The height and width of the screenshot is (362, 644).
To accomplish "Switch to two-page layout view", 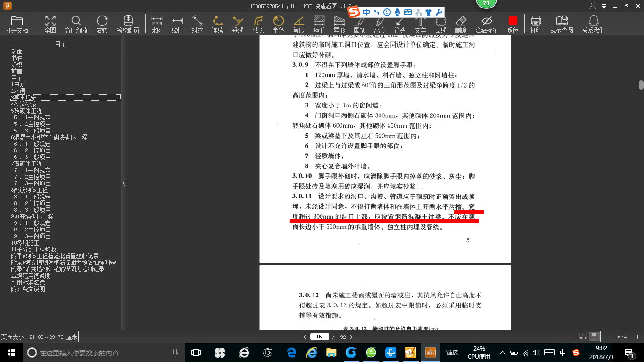I will pyautogui.click(x=583, y=337).
